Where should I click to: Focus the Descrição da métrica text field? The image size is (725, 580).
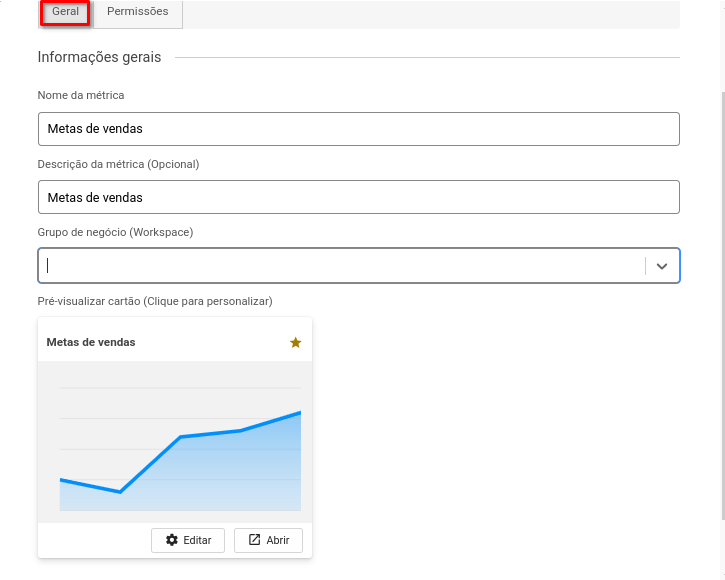358,197
